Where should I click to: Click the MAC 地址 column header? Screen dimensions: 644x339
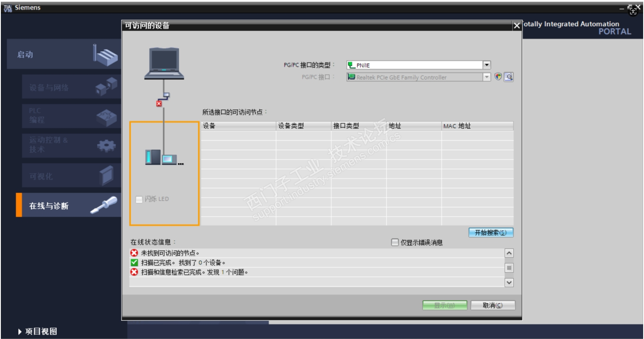point(477,126)
